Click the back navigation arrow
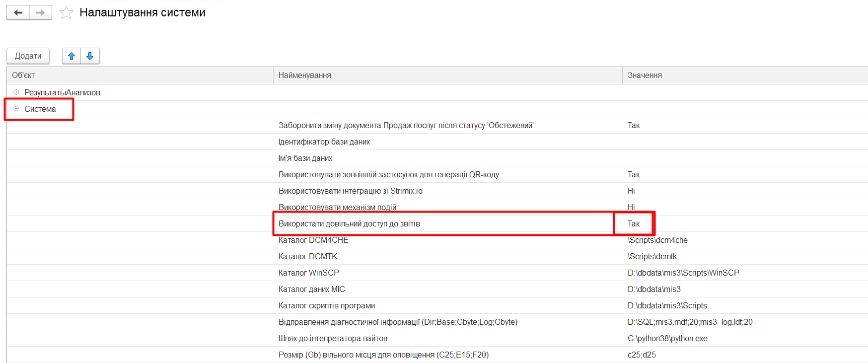The height and width of the screenshot is (363, 868). click(18, 13)
